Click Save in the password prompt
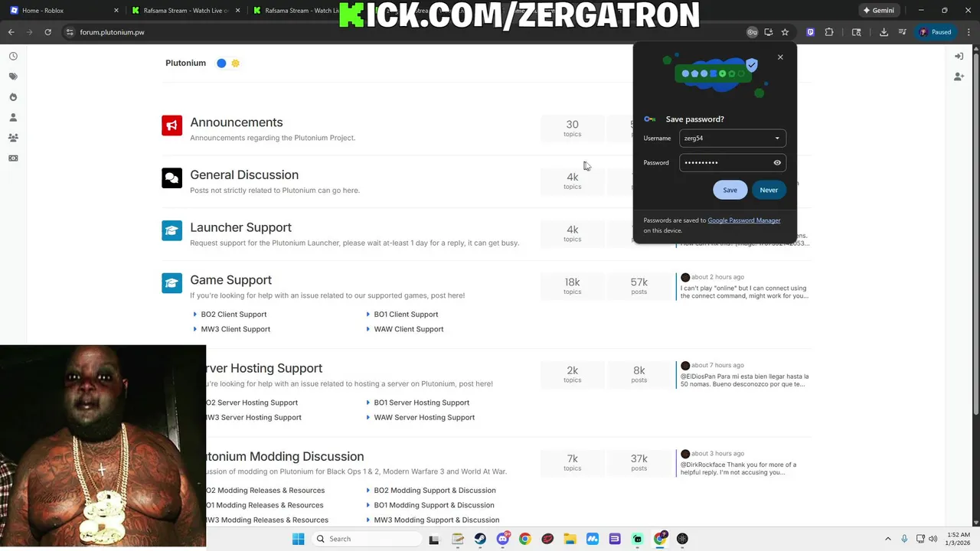Screen dimensions: 980x551 click(730, 190)
